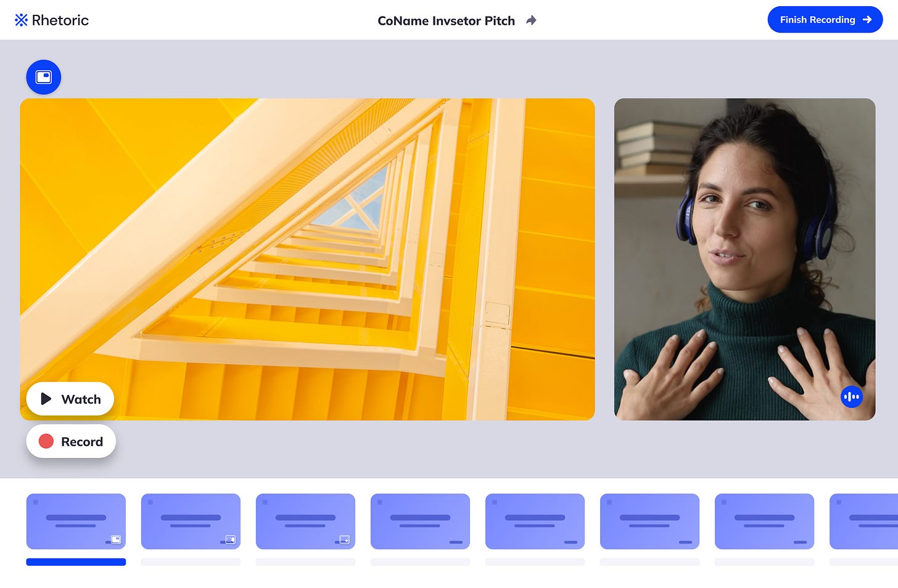Viewport: 898px width, 588px height.
Task: Select the seventh slide thumbnail
Action: tap(764, 521)
